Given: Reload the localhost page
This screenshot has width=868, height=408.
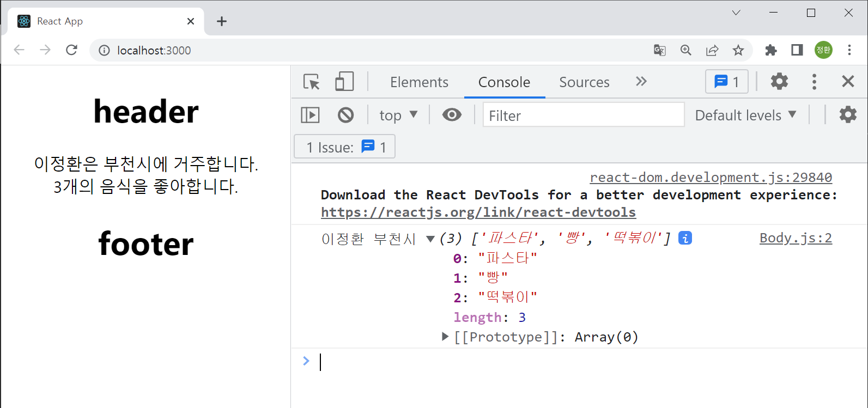Looking at the screenshot, I should point(71,50).
